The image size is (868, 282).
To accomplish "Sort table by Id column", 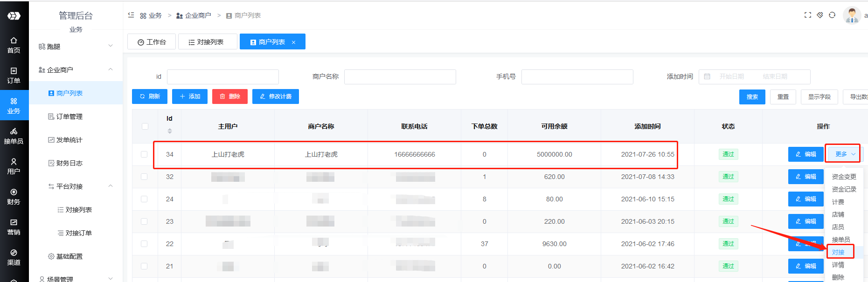I will click(x=170, y=131).
